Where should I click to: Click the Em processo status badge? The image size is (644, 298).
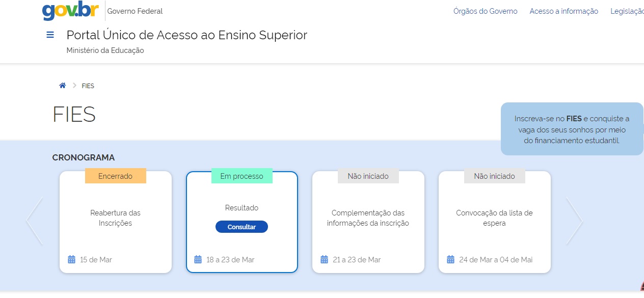click(242, 176)
